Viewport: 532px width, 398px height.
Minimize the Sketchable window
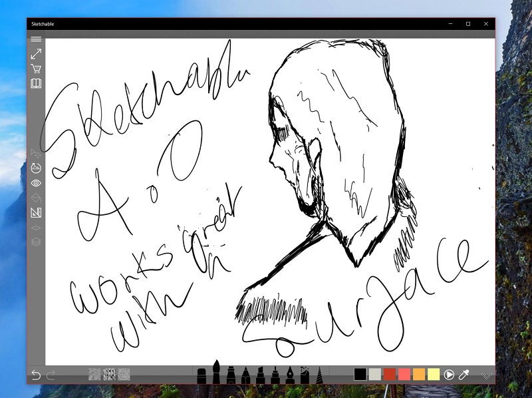coord(451,24)
